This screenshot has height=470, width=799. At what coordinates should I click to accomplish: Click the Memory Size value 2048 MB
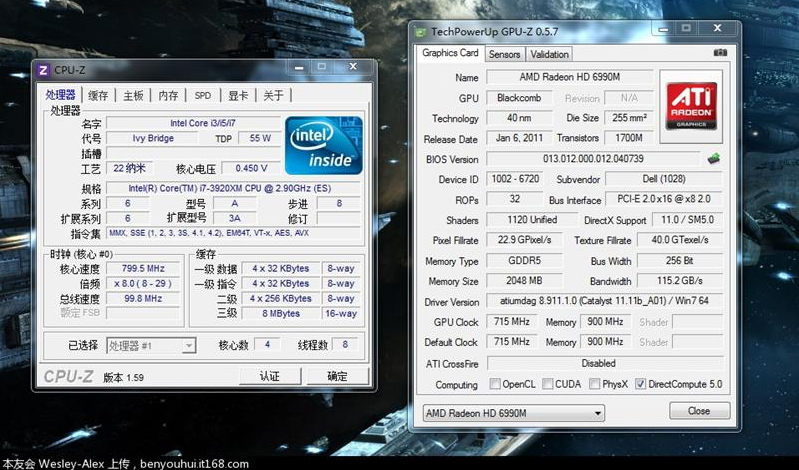coord(524,281)
